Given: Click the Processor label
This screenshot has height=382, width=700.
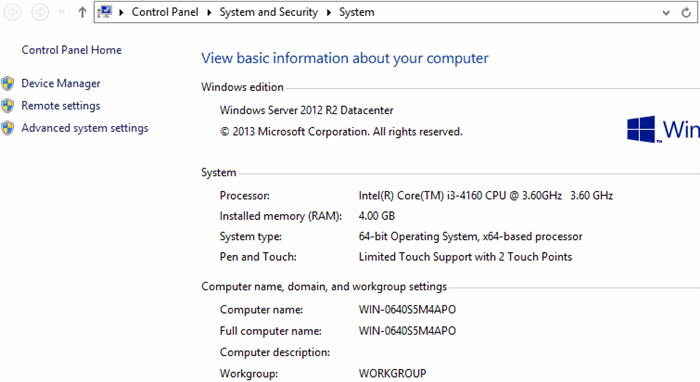Looking at the screenshot, I should (245, 195).
